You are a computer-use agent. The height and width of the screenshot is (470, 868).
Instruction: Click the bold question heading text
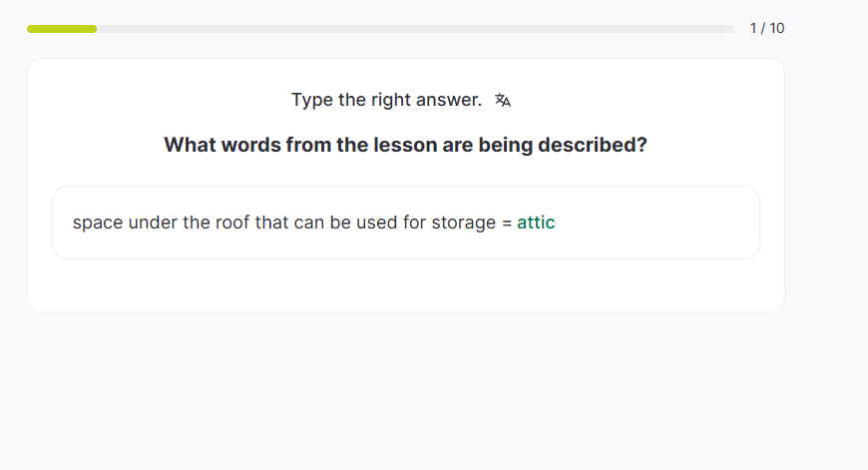pos(405,145)
